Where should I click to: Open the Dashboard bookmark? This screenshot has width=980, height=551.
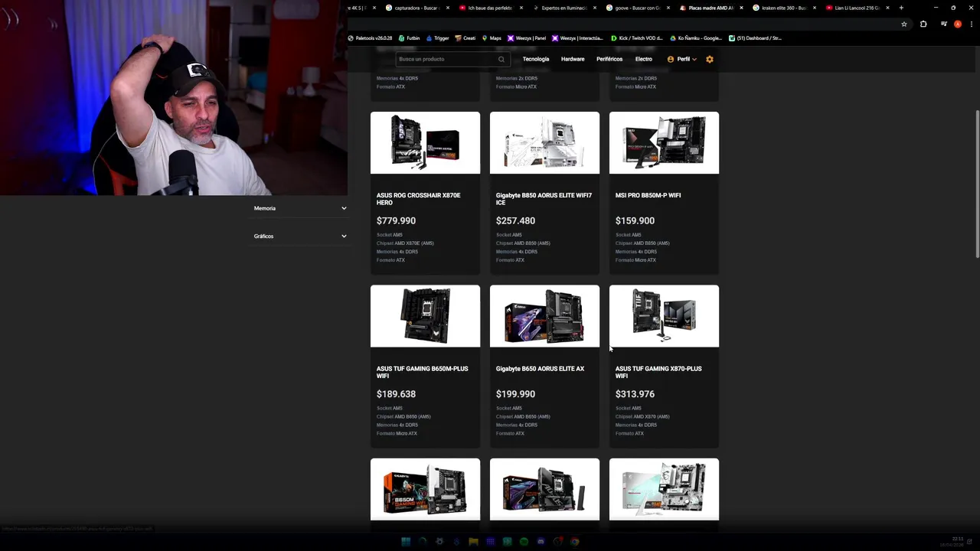click(755, 37)
